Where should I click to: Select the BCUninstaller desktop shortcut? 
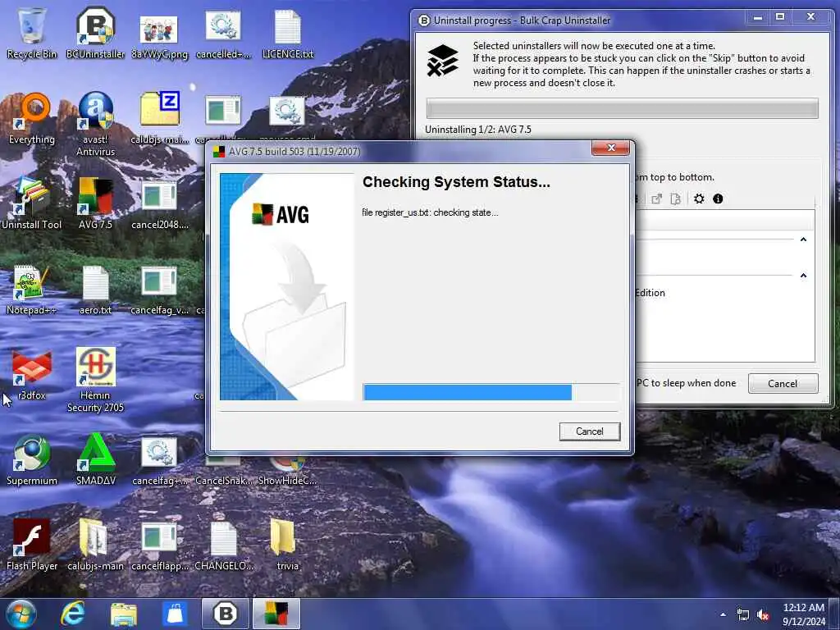click(95, 33)
